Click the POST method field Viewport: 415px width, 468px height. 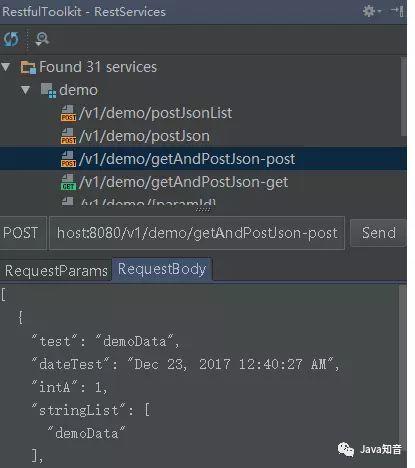pyautogui.click(x=21, y=233)
